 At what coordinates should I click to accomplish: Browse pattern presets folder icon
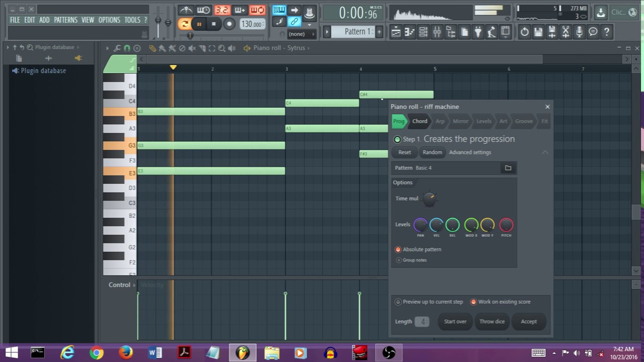tap(508, 168)
